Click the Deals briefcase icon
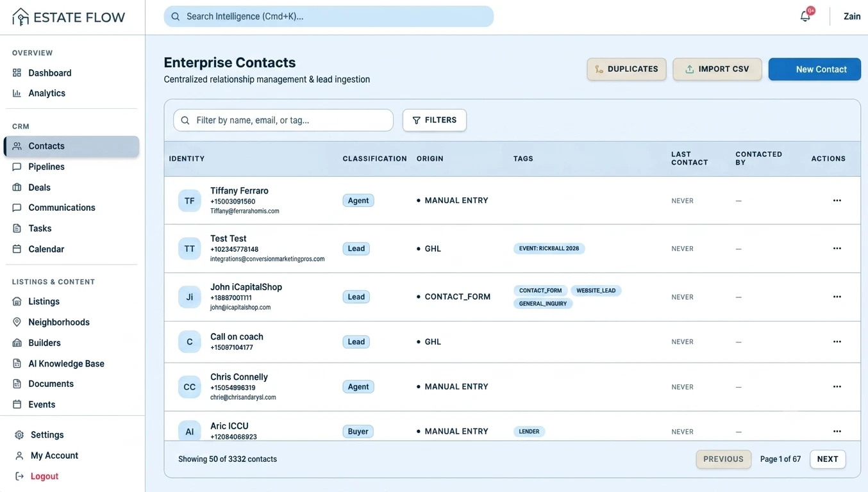This screenshot has width=868, height=492. (x=17, y=188)
